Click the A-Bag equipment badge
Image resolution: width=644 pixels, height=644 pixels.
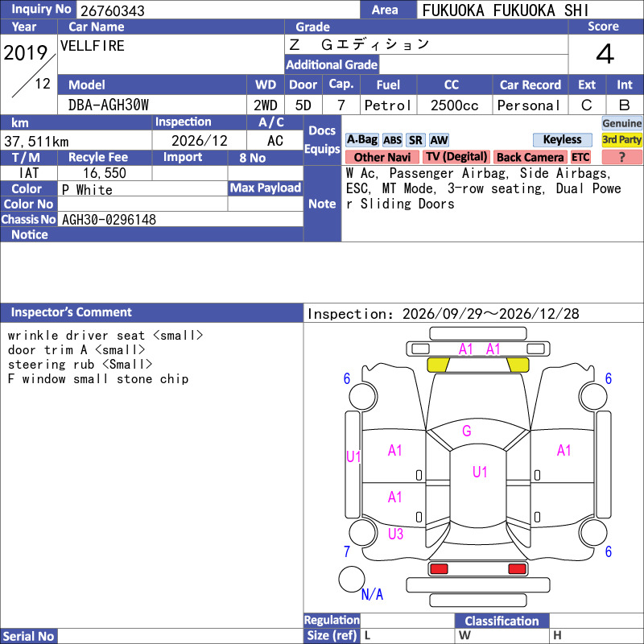pyautogui.click(x=361, y=139)
